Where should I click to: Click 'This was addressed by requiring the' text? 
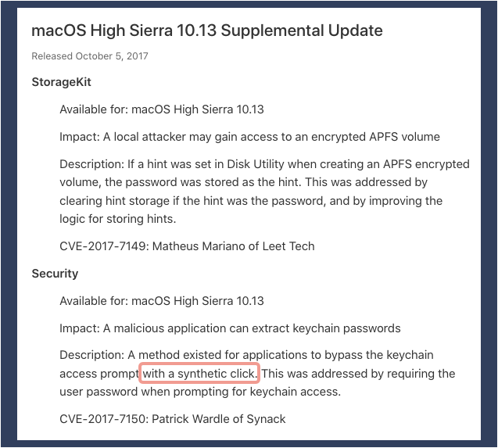358,374
